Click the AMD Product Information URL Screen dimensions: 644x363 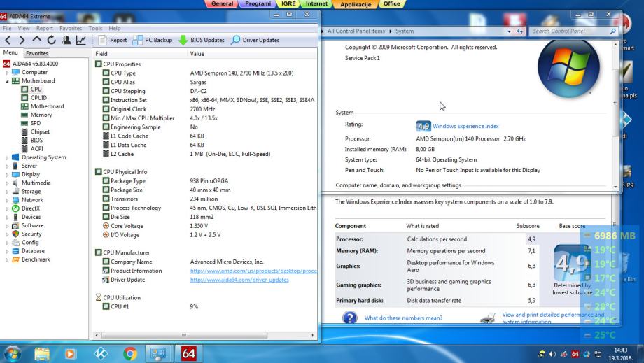click(x=253, y=271)
